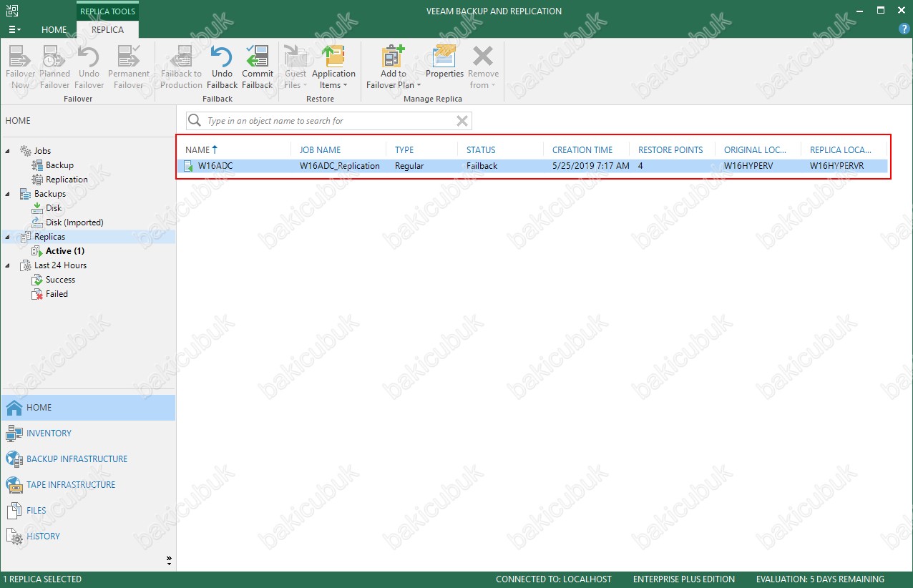Click the Planned Failover ribbon icon
Viewport: 913px width, 588px height.
point(54,68)
